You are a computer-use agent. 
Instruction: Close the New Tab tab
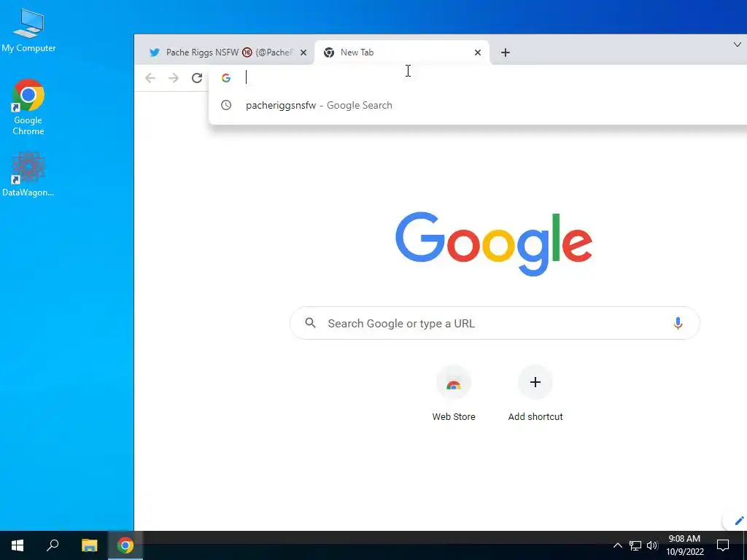(x=477, y=52)
